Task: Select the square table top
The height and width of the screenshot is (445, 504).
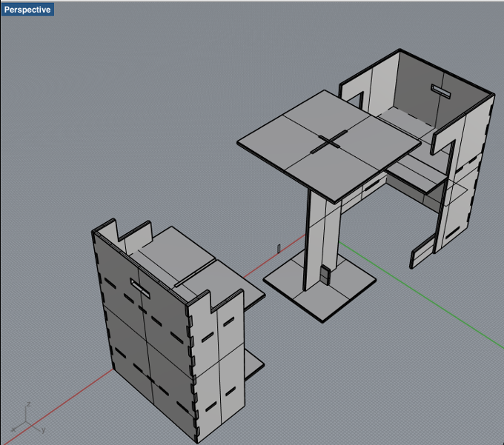Action: pyautogui.click(x=328, y=147)
